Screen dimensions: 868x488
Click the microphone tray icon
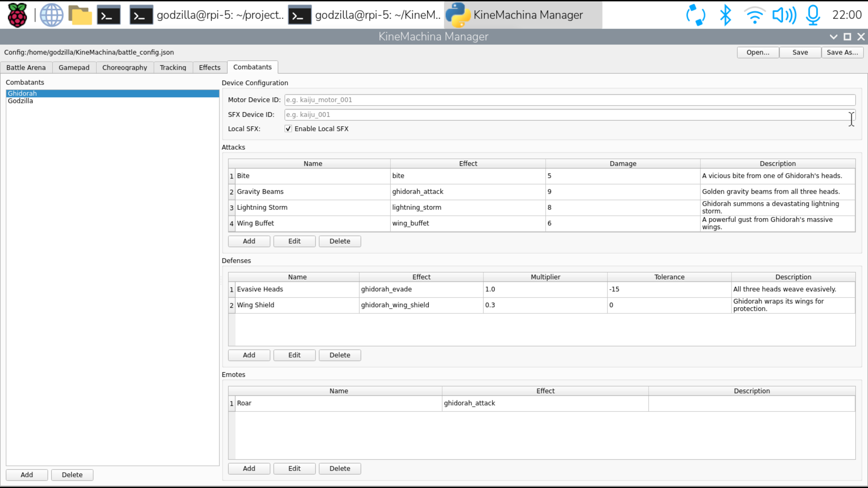coord(813,15)
